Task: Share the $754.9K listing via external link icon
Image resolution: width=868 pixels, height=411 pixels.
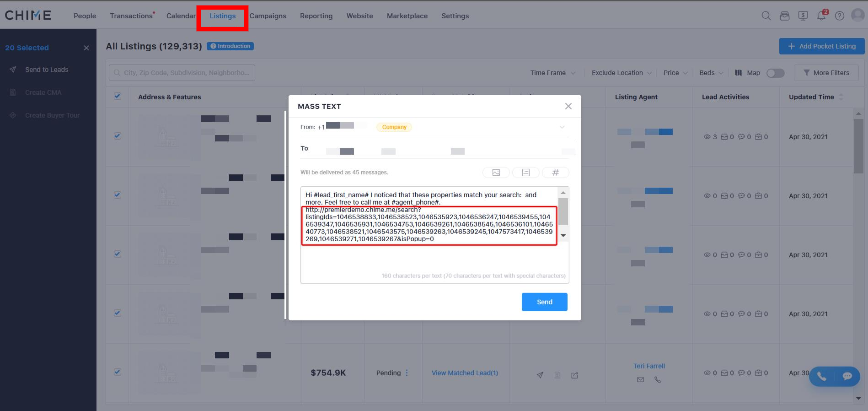Action: click(575, 375)
